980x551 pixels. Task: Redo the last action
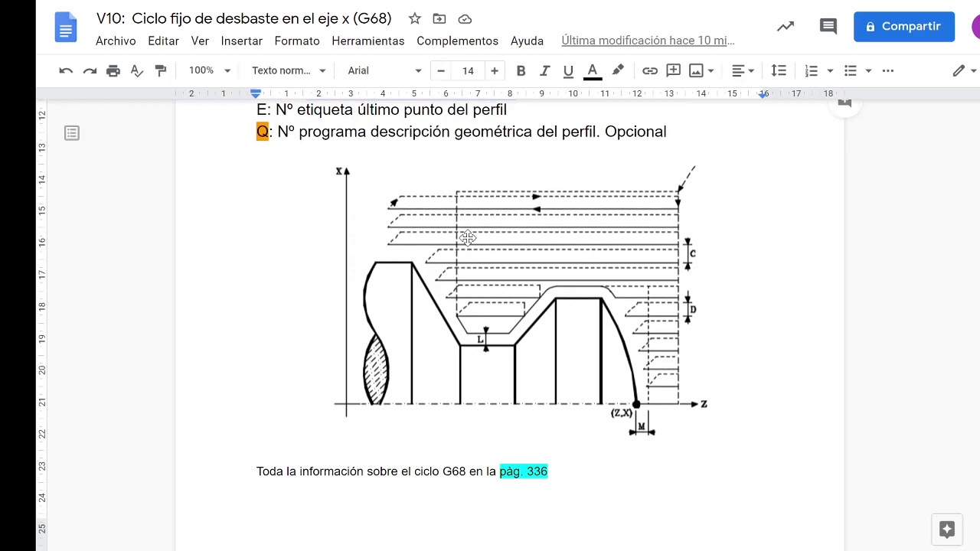pos(90,70)
